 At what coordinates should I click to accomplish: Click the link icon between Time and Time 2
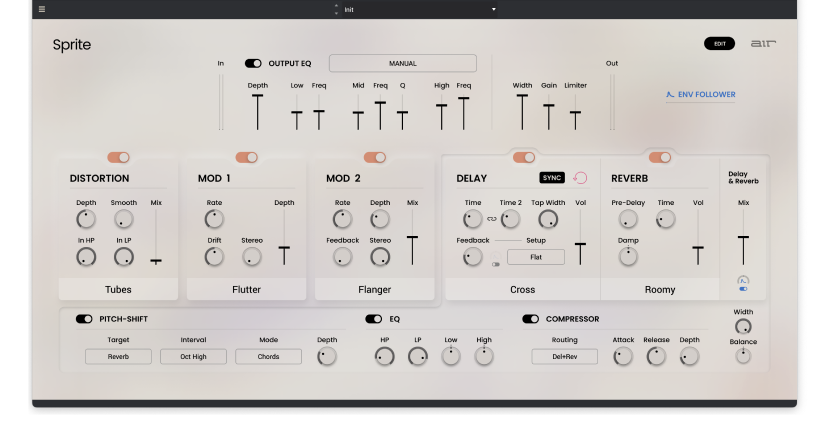pos(492,219)
